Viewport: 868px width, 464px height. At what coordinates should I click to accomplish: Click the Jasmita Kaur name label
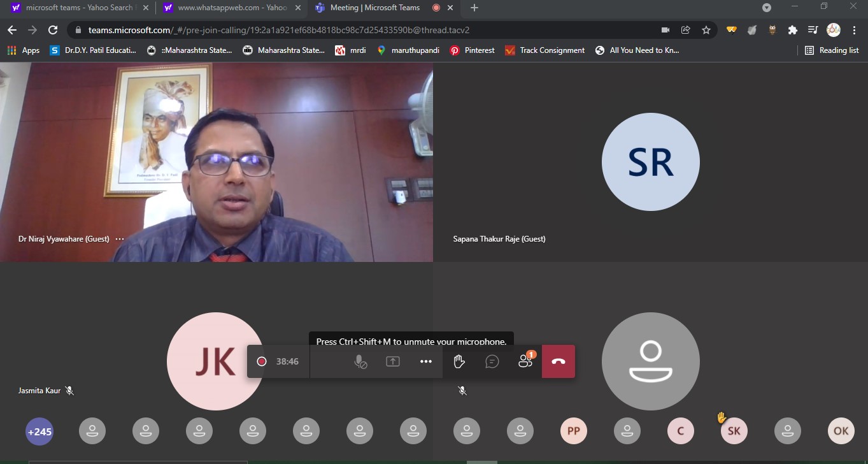pos(39,391)
